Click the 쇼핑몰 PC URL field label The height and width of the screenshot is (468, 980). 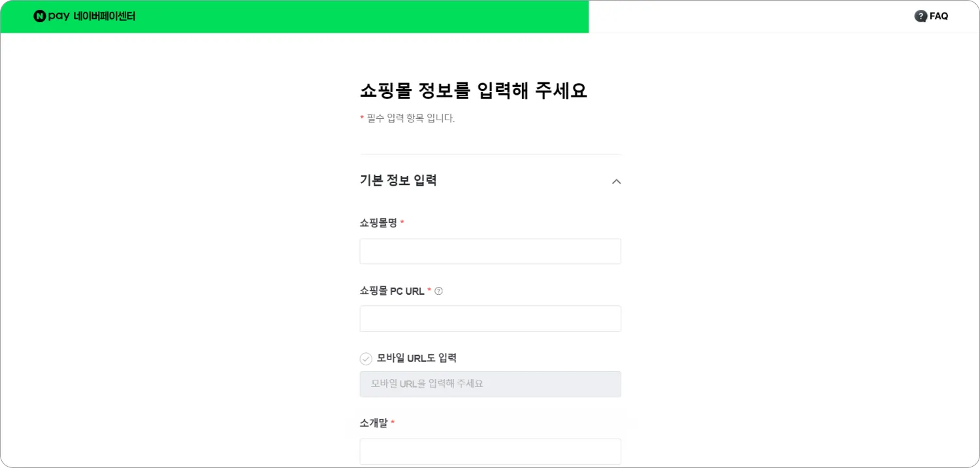click(x=392, y=292)
